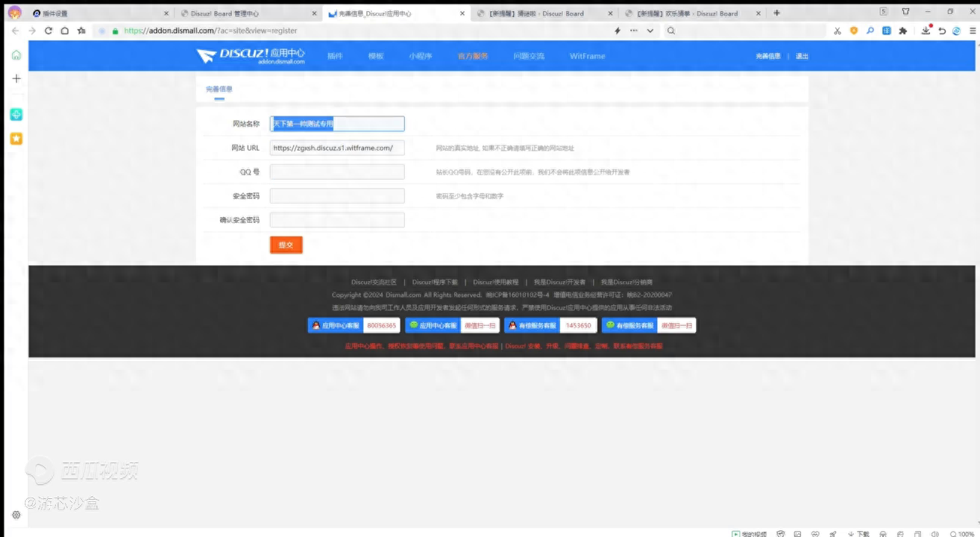
Task: Click the scissors screenshot icon in toolbar
Action: pos(838,31)
